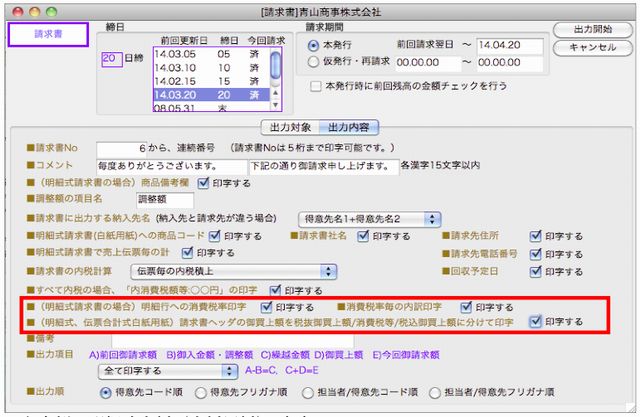Select 担当者/得意先フリガナ順 output order
The width and height of the screenshot is (640, 417).
click(x=435, y=393)
